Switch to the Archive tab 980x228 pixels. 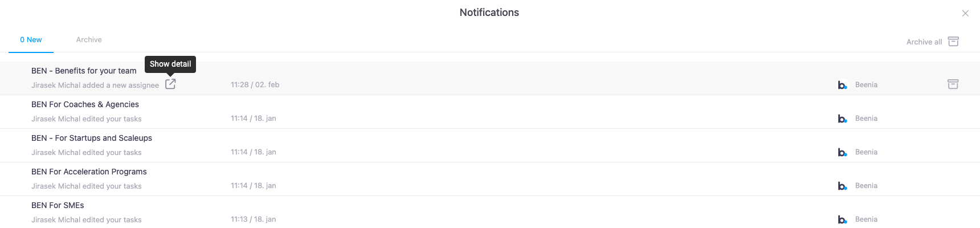pyautogui.click(x=89, y=40)
